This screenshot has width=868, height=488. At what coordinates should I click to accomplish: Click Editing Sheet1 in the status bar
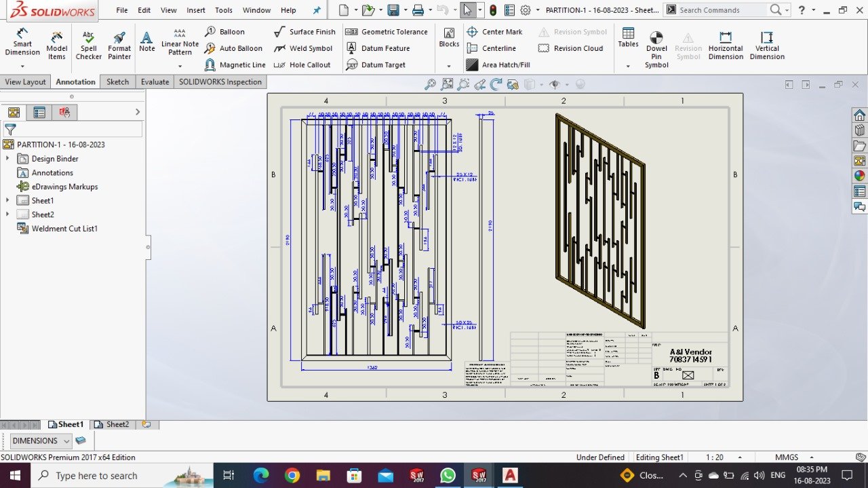[660, 457]
